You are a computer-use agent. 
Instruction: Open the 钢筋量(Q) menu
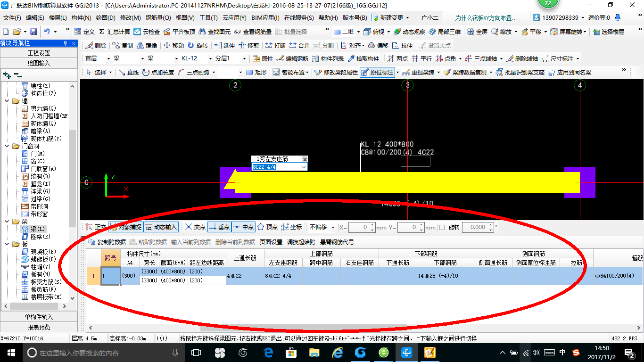[x=158, y=18]
